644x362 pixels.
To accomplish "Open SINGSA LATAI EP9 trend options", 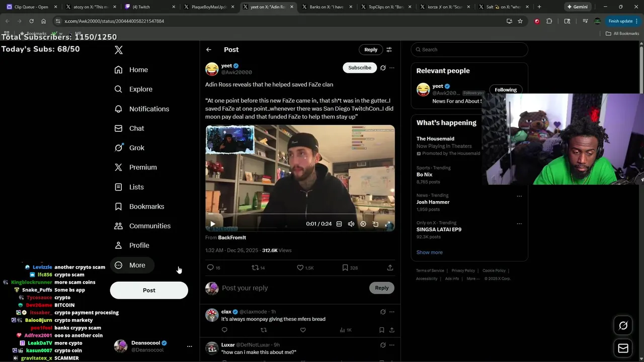I will 519,224.
